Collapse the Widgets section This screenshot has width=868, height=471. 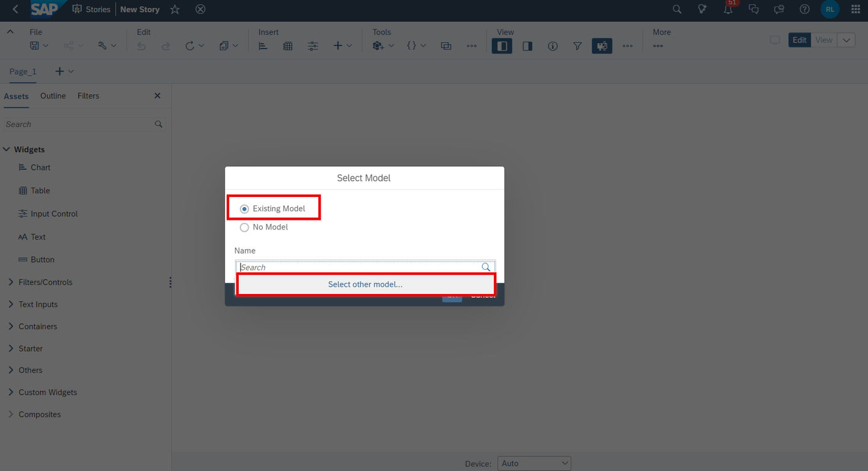tap(7, 149)
